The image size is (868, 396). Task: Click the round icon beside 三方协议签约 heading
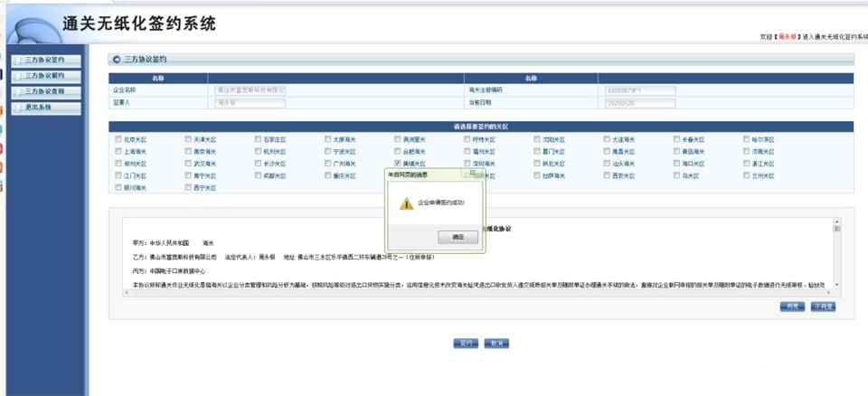117,60
